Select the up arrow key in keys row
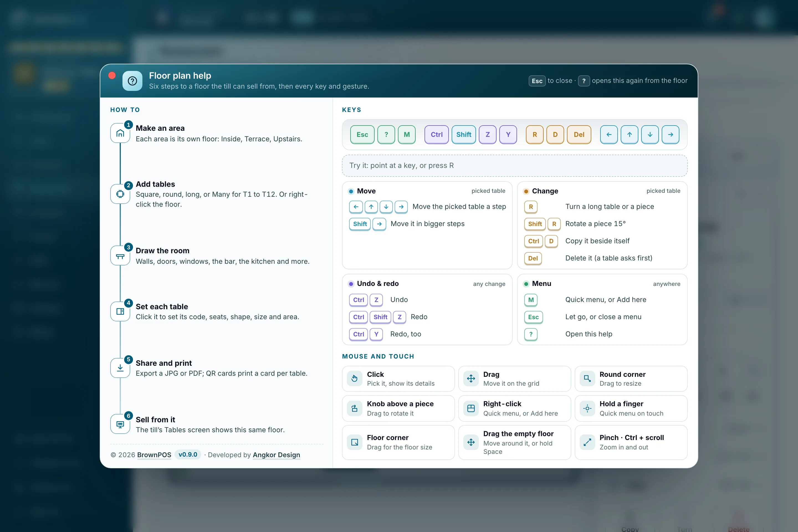The width and height of the screenshot is (798, 532). (630, 135)
